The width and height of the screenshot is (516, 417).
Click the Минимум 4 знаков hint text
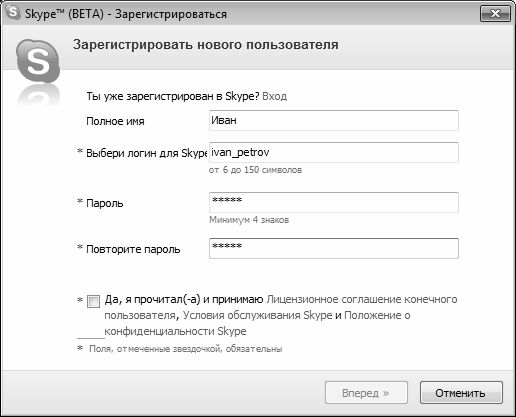pyautogui.click(x=249, y=220)
